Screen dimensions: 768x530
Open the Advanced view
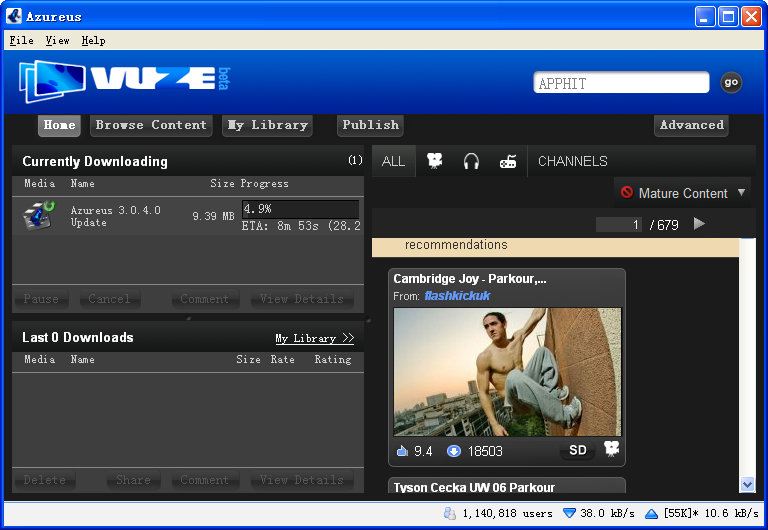[691, 125]
